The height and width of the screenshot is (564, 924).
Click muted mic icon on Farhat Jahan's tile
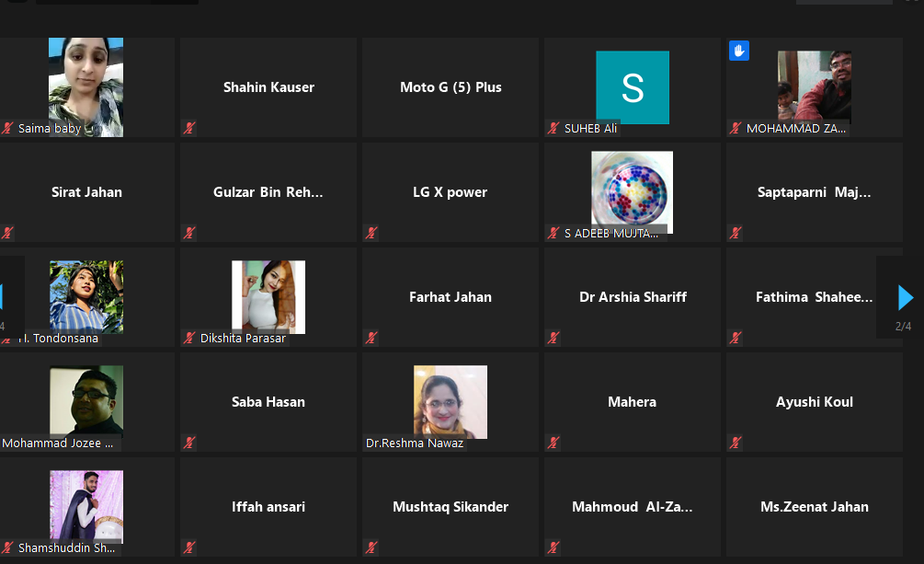coord(371,339)
